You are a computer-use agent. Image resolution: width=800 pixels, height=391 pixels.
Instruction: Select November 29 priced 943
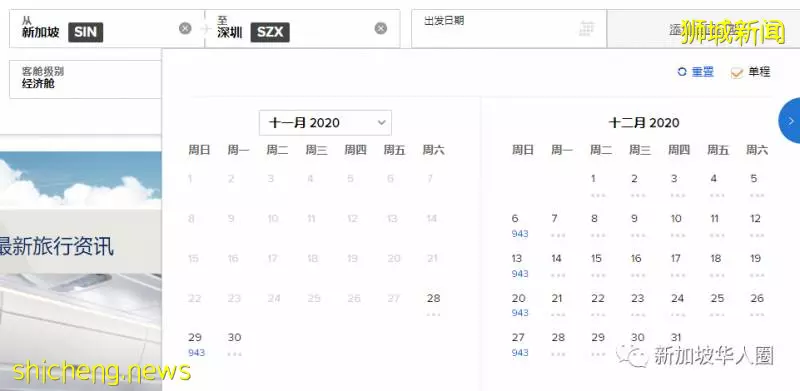(x=196, y=345)
